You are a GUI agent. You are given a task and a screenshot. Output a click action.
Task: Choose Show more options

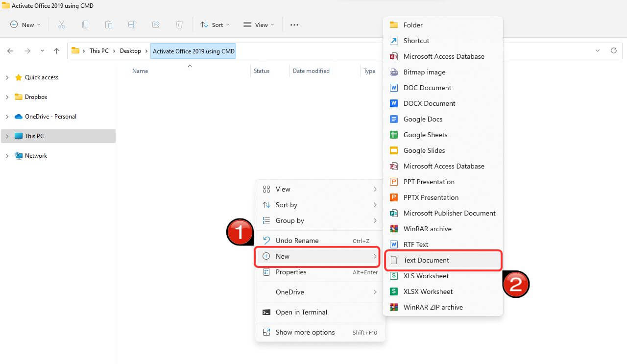[320, 332]
